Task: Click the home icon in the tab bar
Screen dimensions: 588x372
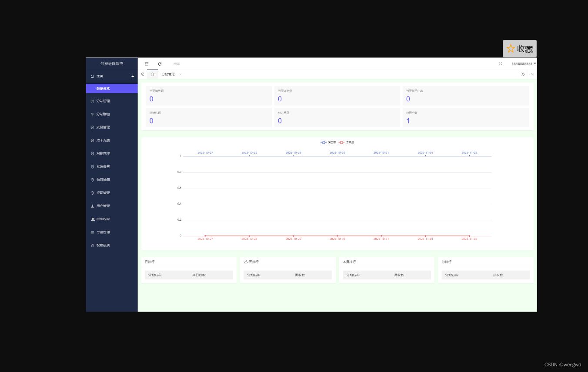Action: coord(152,74)
